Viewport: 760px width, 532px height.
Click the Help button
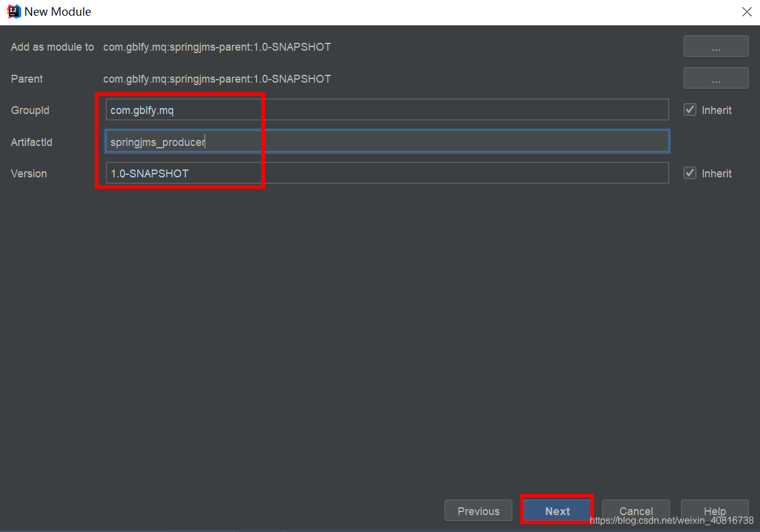[715, 511]
